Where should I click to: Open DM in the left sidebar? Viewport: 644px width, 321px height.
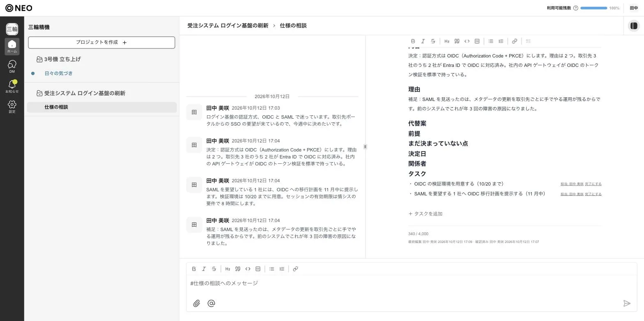[12, 66]
